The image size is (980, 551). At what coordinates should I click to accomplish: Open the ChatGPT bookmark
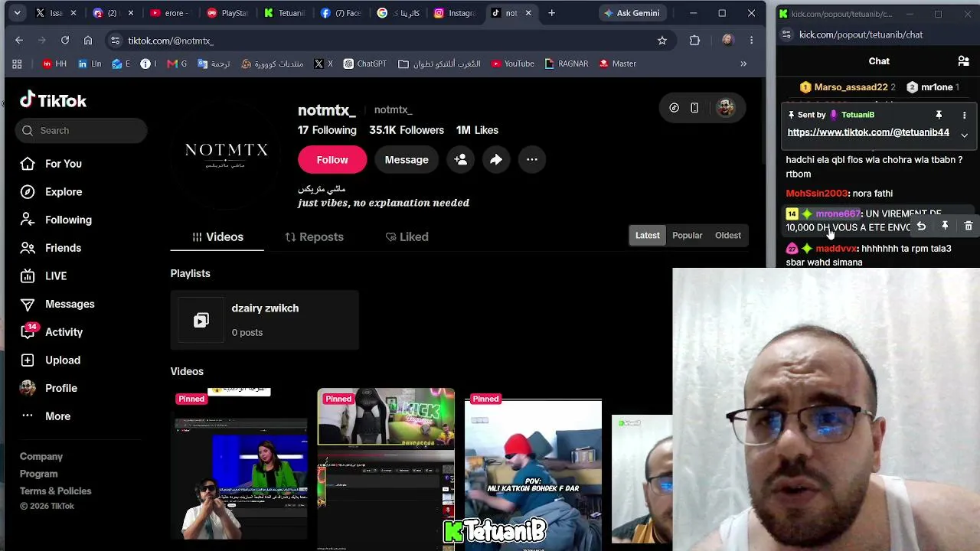(364, 64)
